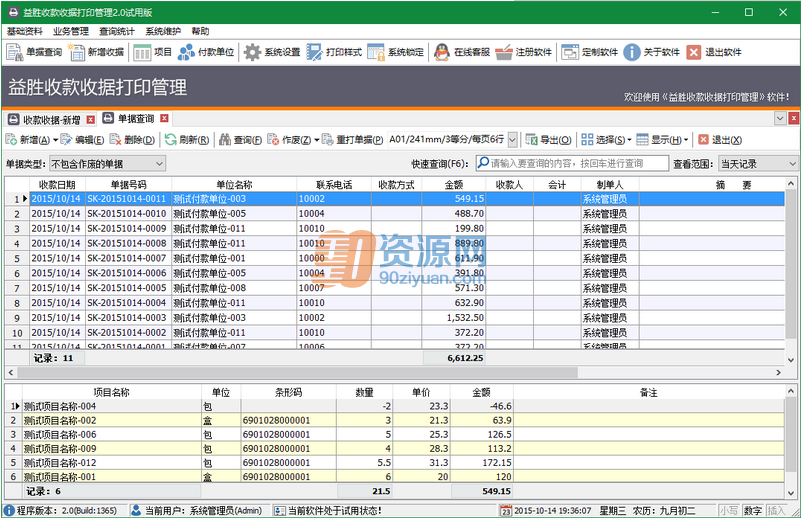Viewport: 802px width, 519px height.
Task: Click 注册软件 in toolbar
Action: [523, 52]
